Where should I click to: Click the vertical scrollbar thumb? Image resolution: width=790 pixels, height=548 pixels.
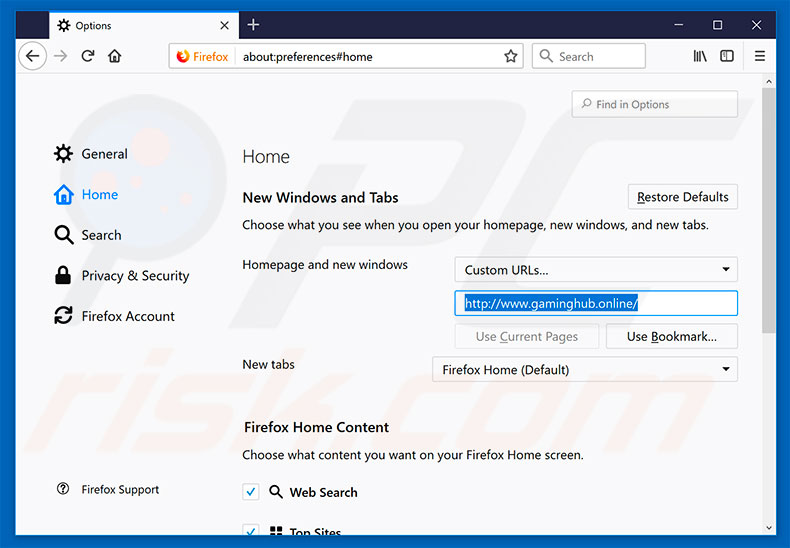coord(768,211)
